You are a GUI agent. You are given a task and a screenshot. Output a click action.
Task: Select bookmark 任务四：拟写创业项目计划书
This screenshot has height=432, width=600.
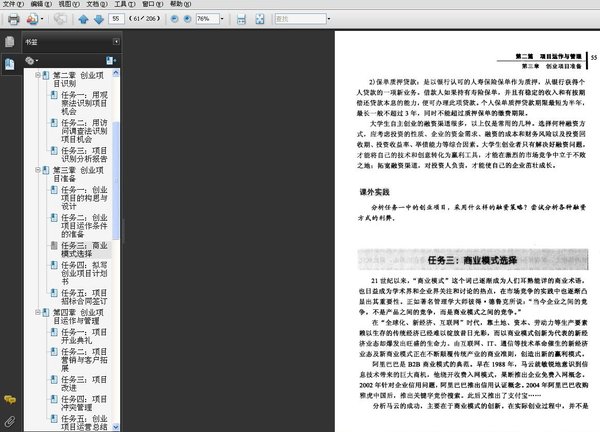point(84,273)
